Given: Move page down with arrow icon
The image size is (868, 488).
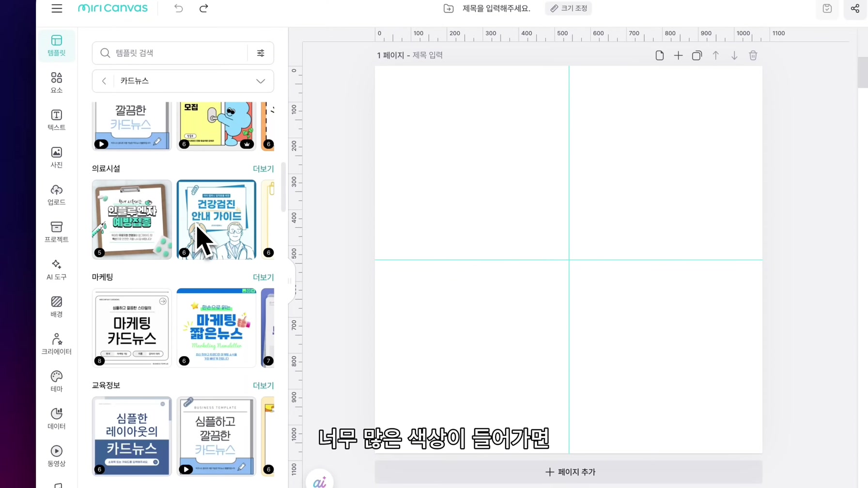Looking at the screenshot, I should [x=734, y=55].
